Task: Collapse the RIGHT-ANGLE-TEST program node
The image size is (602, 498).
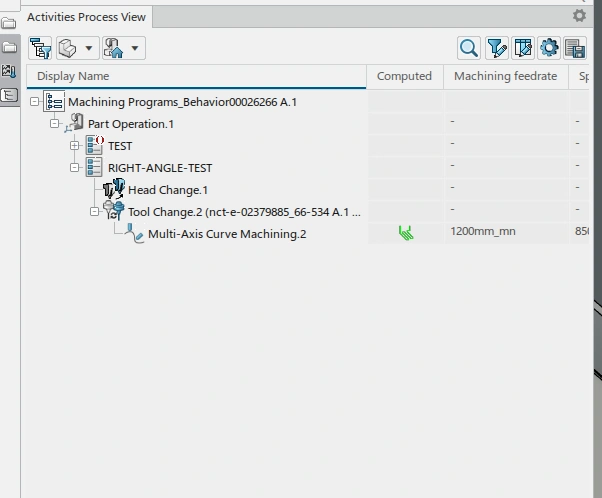Action: click(x=74, y=167)
